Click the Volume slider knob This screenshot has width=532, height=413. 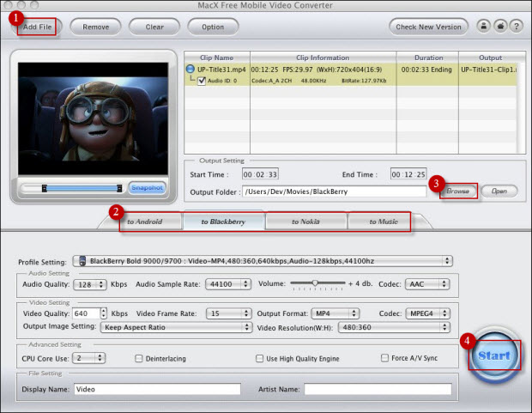(315, 282)
